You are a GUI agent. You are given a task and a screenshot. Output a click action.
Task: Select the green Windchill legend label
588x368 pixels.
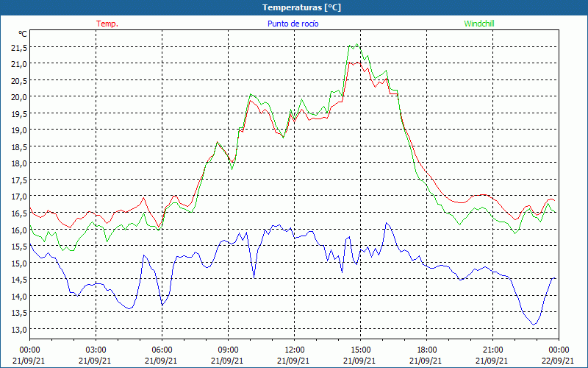point(479,24)
